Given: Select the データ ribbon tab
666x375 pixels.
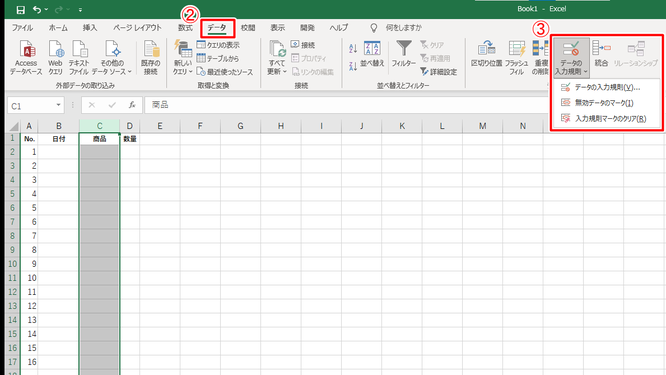Looking at the screenshot, I should pyautogui.click(x=217, y=28).
